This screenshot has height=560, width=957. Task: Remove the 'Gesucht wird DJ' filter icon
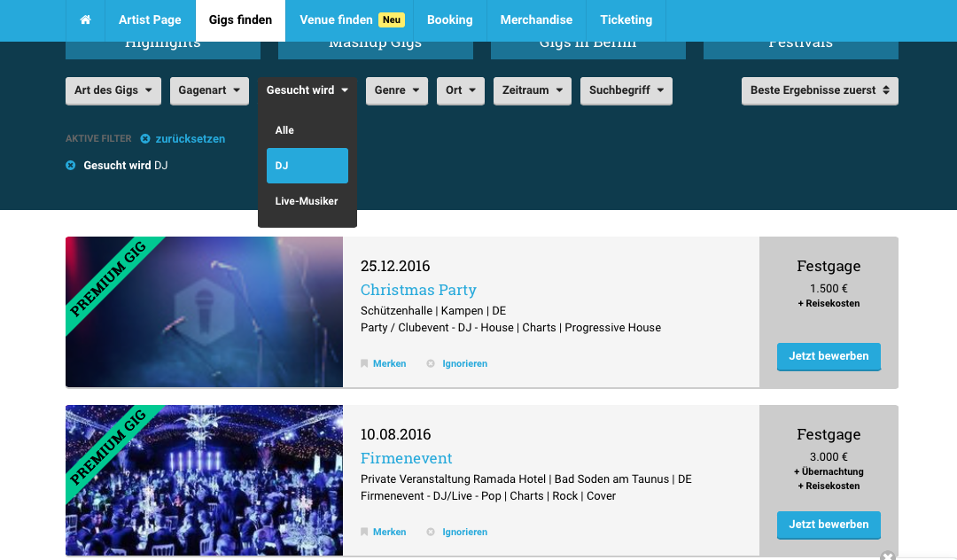pyautogui.click(x=71, y=166)
